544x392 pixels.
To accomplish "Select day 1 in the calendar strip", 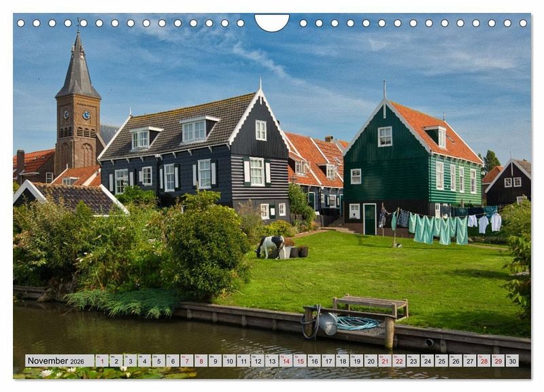I will (x=102, y=361).
